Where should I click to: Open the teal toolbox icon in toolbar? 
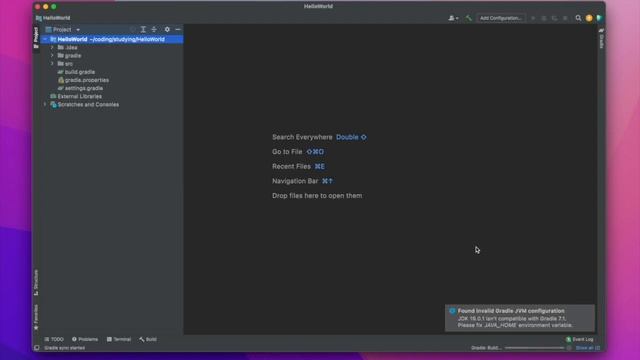click(599, 18)
